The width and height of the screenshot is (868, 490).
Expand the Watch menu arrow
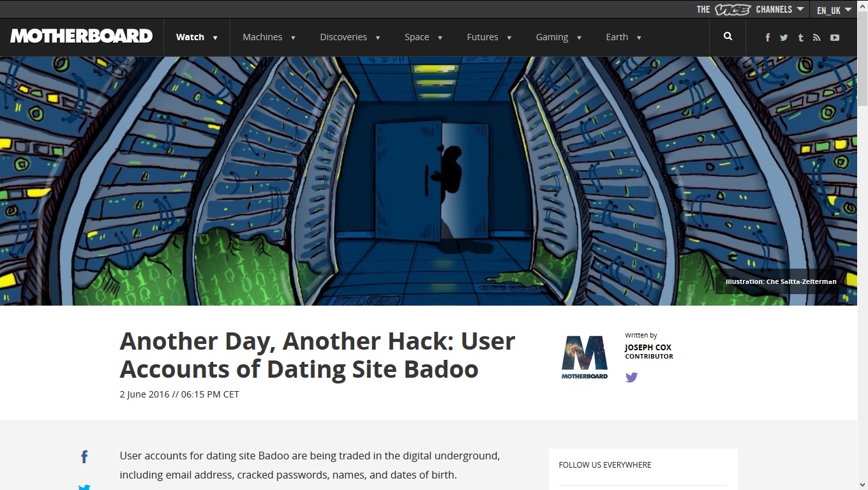click(215, 38)
